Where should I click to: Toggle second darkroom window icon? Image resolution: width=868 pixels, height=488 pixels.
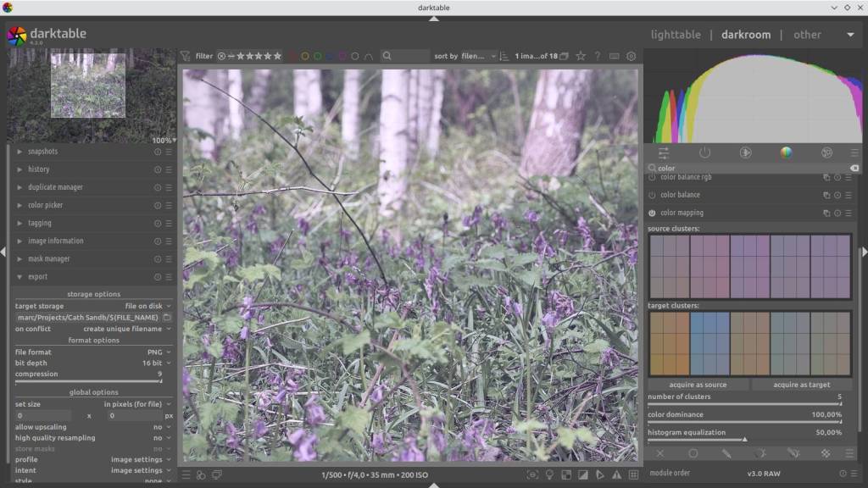tap(217, 474)
